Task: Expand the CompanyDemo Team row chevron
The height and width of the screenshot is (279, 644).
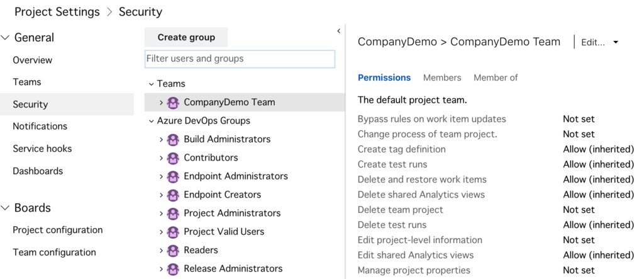Action: [162, 103]
